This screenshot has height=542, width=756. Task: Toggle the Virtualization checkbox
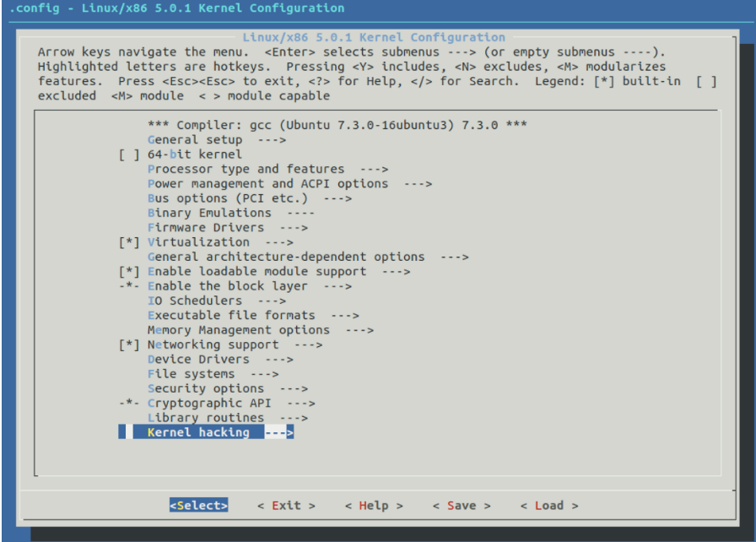[129, 242]
